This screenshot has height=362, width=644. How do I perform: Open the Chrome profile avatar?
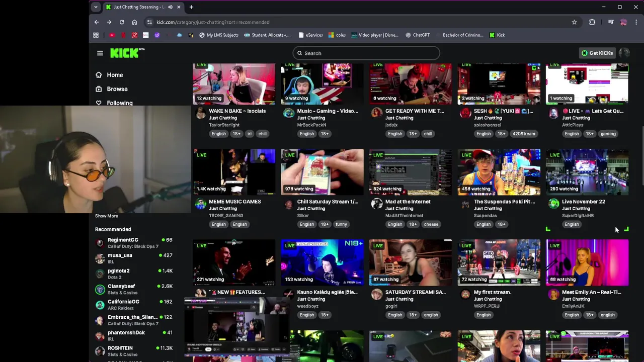tap(624, 22)
